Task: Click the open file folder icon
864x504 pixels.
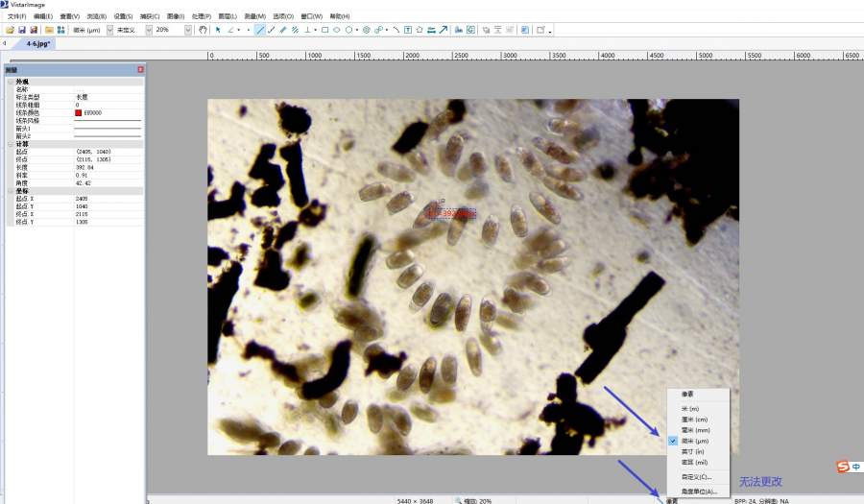Action: (x=9, y=30)
